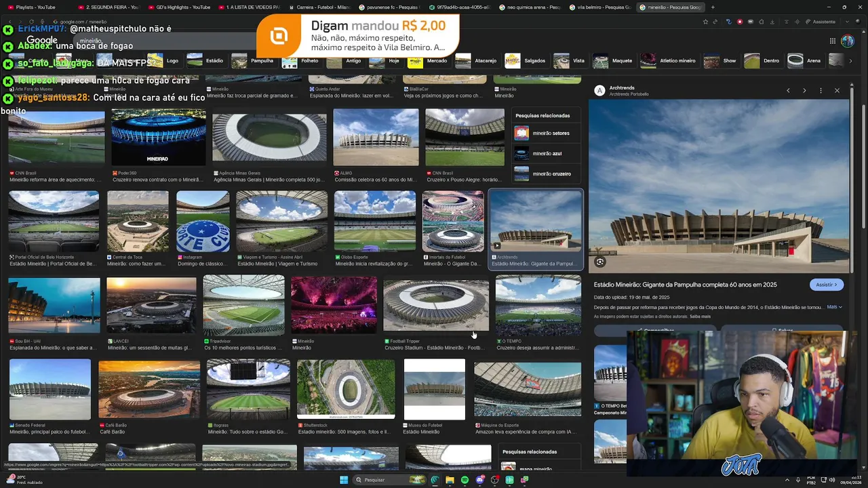868x488 pixels.
Task: Select the Dentro filter chip
Action: (x=763, y=60)
